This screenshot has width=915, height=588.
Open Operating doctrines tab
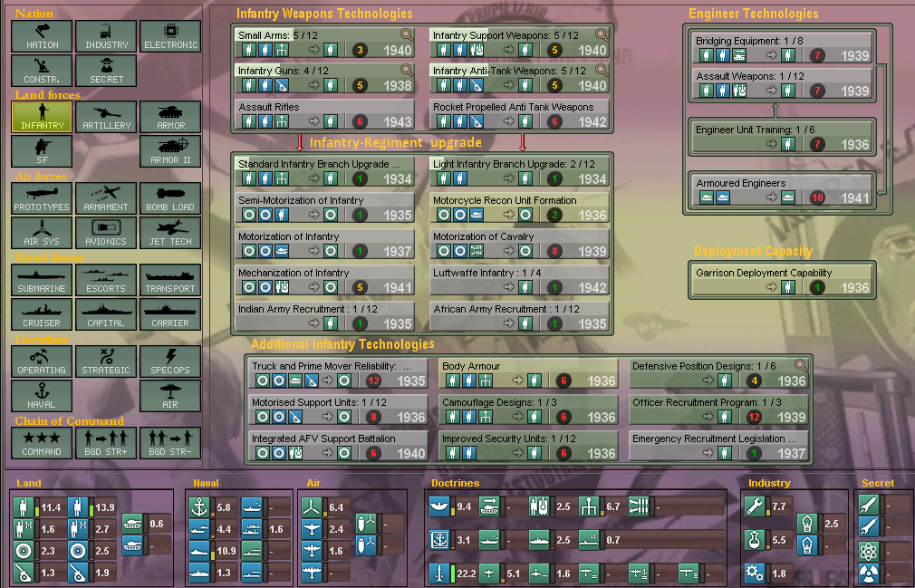click(x=42, y=361)
